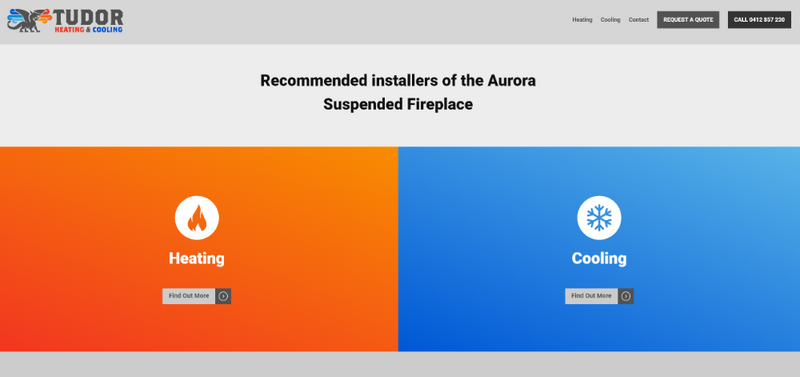Open the Heating menu item

point(582,20)
